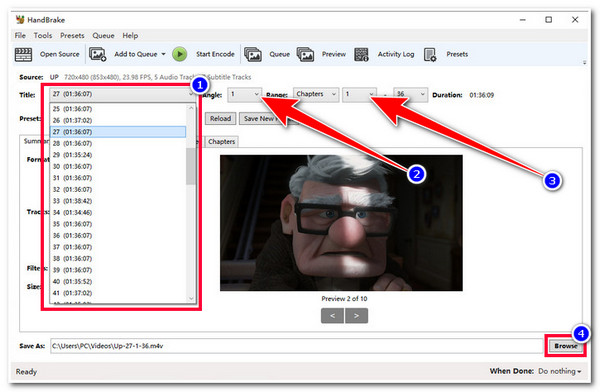Expand the When Done Do nothing menu
Screen dimensions: 600x392
[x=560, y=371]
